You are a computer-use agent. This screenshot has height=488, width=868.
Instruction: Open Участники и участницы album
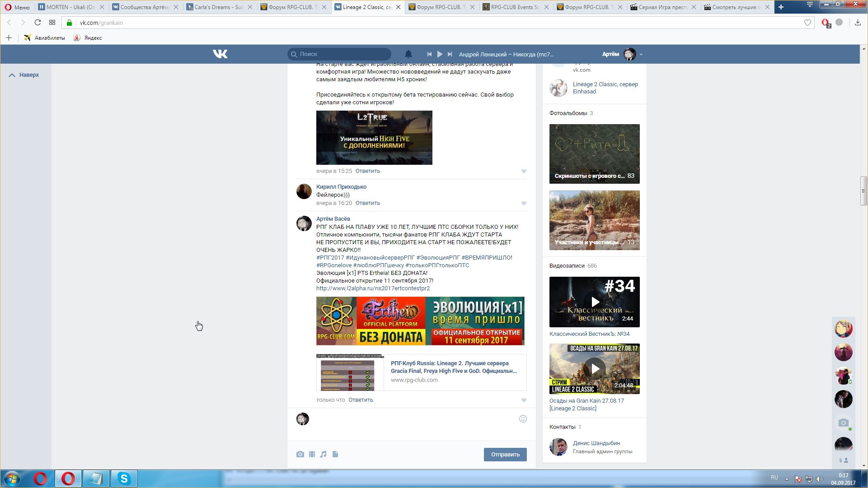click(595, 220)
